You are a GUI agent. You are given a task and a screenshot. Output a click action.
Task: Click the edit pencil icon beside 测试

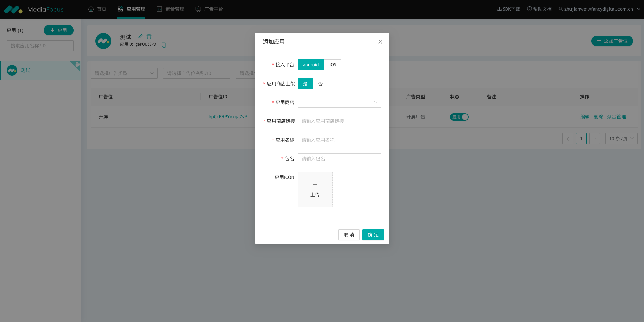[x=140, y=37]
